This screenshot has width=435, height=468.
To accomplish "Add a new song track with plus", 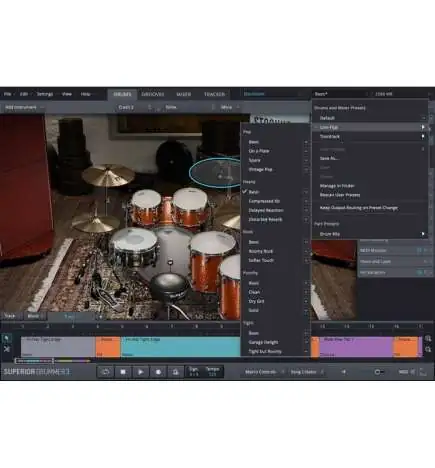I will tap(100, 316).
